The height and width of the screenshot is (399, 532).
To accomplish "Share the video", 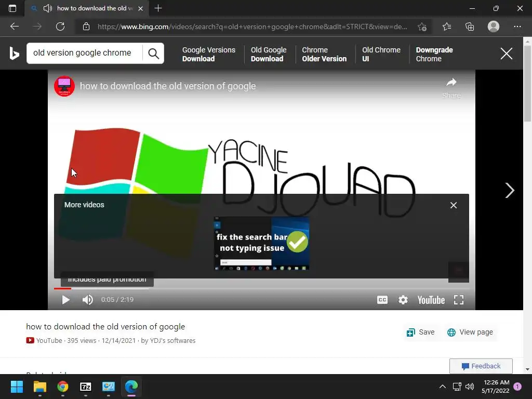I will coord(451,87).
